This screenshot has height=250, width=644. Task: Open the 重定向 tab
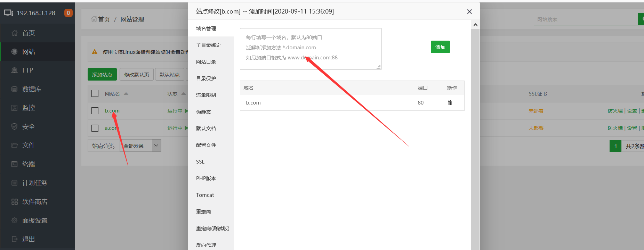(x=211, y=212)
